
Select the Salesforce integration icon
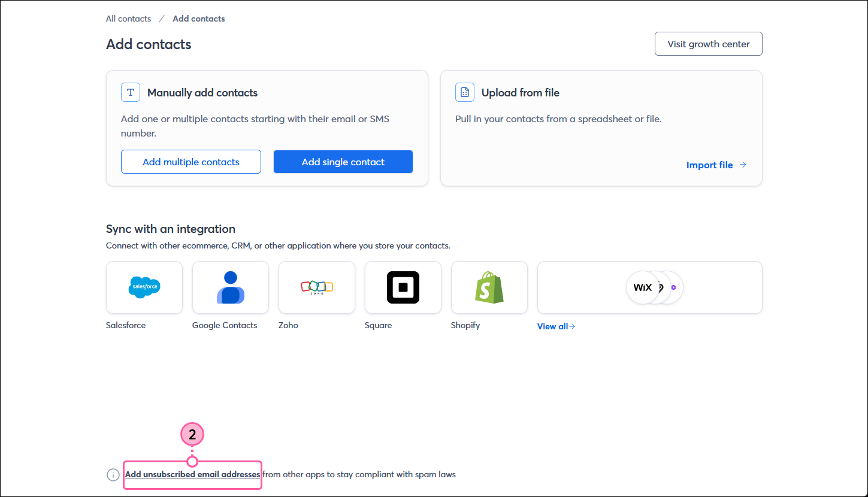coord(144,287)
